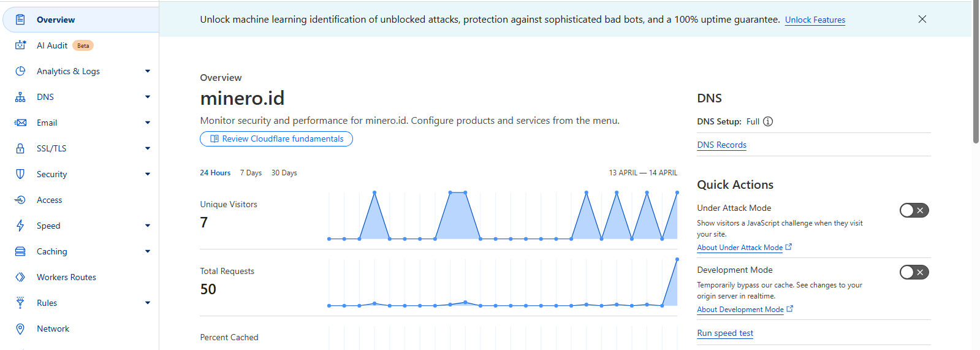Click the Speed lightning bolt icon

coord(20,226)
